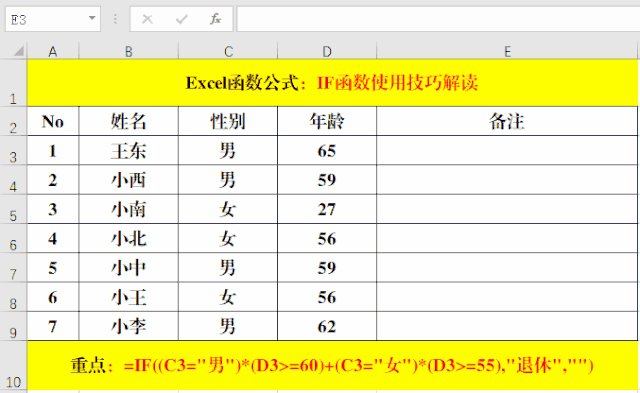The image size is (640, 393).
Task: Click the '年龄' header cell
Action: pyautogui.click(x=327, y=122)
